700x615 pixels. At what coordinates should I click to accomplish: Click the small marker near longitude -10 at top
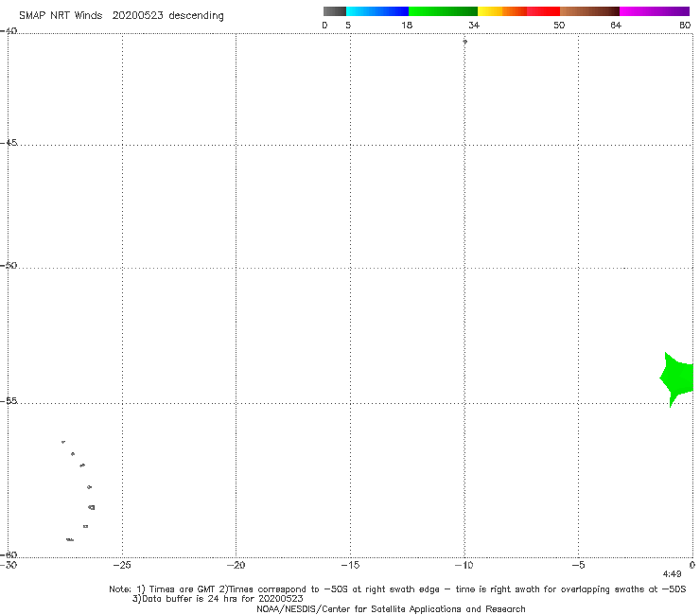(464, 42)
